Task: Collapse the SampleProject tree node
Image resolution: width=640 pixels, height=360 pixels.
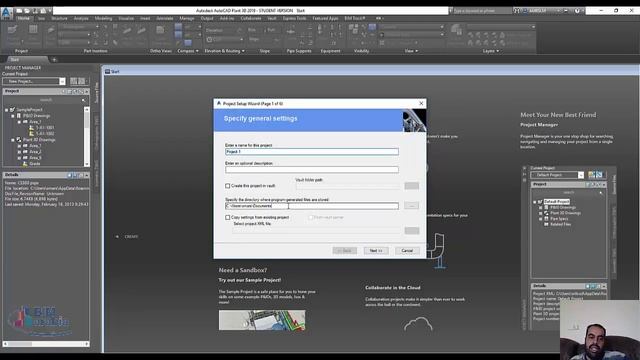Action: (7, 110)
